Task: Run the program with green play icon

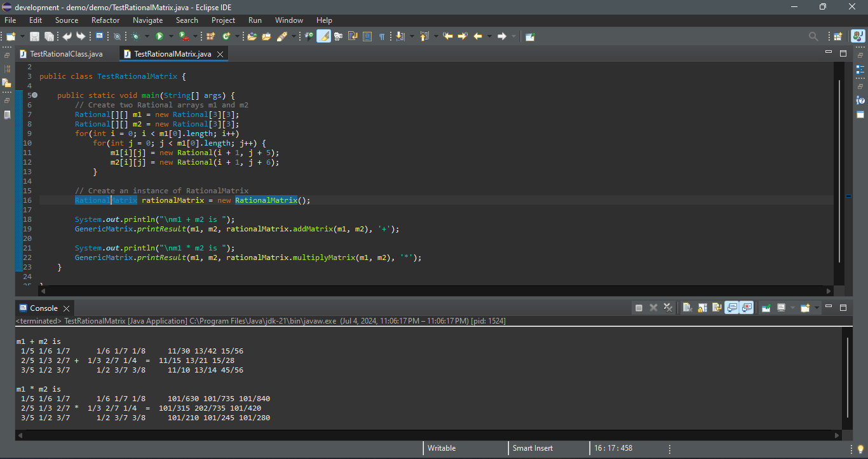Action: pos(159,36)
